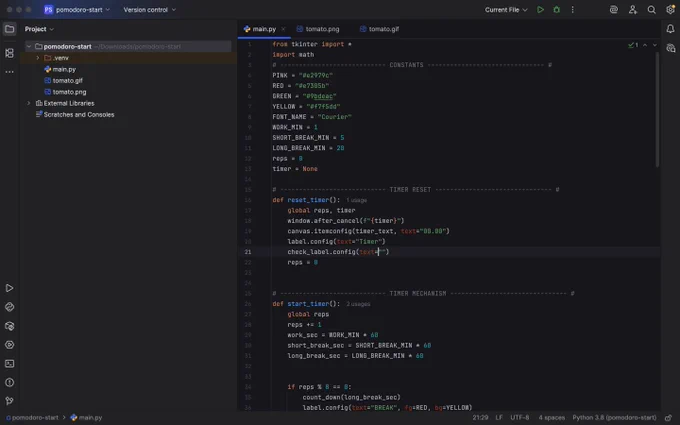Place cursor on 'import math' line
The width and height of the screenshot is (680, 425).
point(293,55)
